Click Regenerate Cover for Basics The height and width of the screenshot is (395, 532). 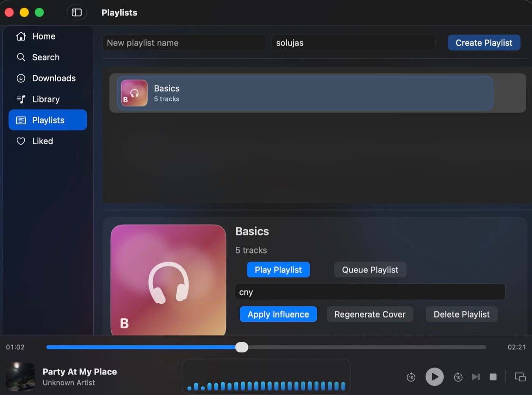click(370, 314)
